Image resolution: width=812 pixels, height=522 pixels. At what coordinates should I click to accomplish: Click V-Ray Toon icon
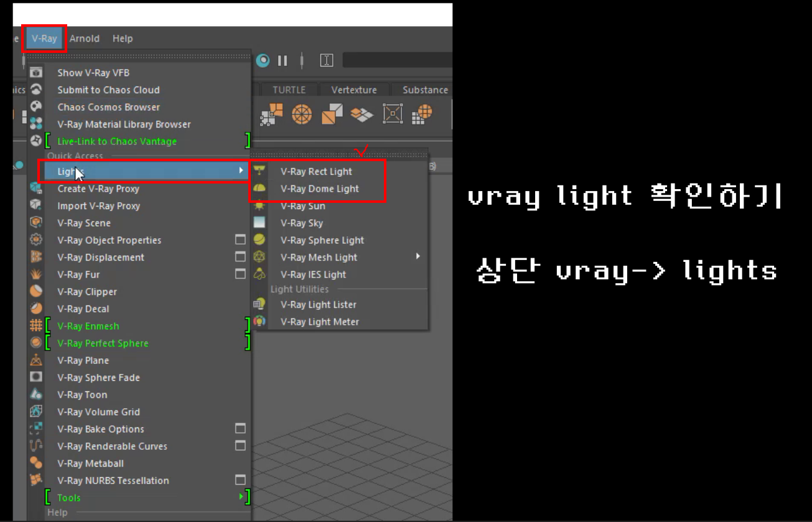(x=36, y=394)
